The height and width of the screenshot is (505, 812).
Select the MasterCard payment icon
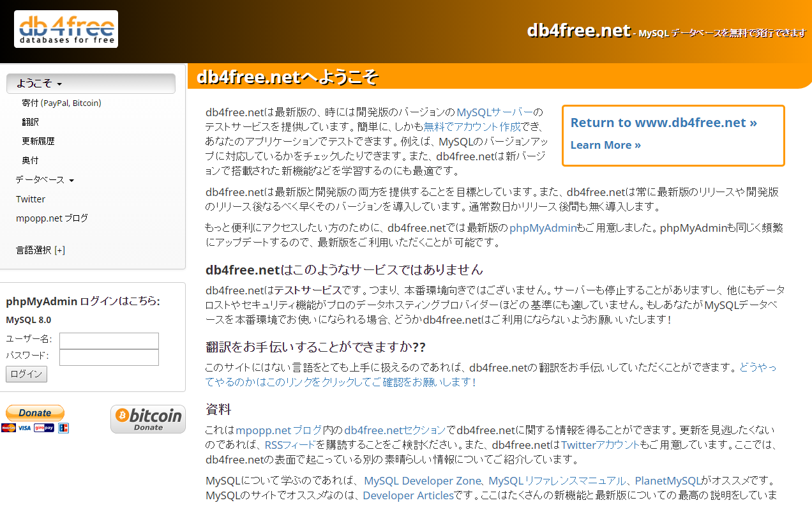pyautogui.click(x=8, y=428)
